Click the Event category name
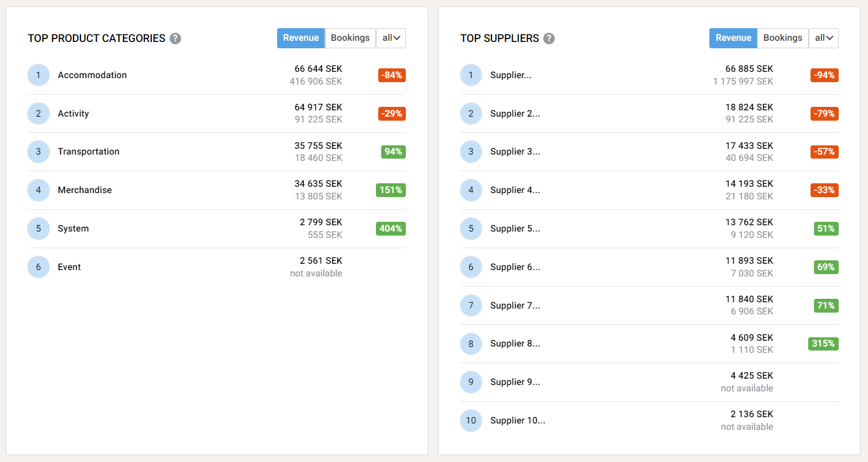This screenshot has height=462, width=868. point(69,267)
